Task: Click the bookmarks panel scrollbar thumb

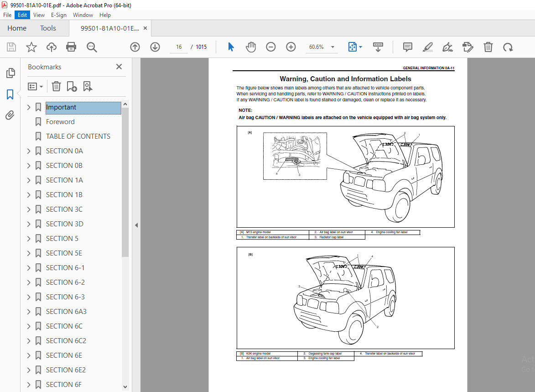Action: tap(125, 182)
